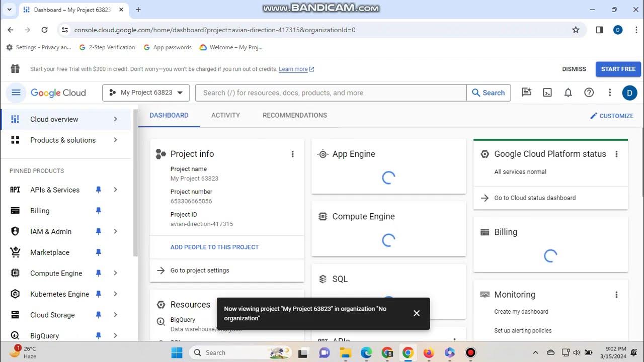
Task: Open a new browser tab
Action: coord(138,10)
